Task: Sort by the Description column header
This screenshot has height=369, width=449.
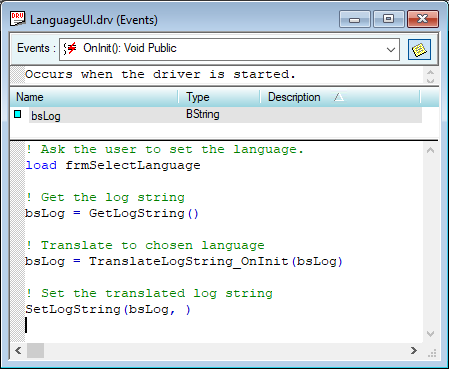Action: [x=340, y=97]
